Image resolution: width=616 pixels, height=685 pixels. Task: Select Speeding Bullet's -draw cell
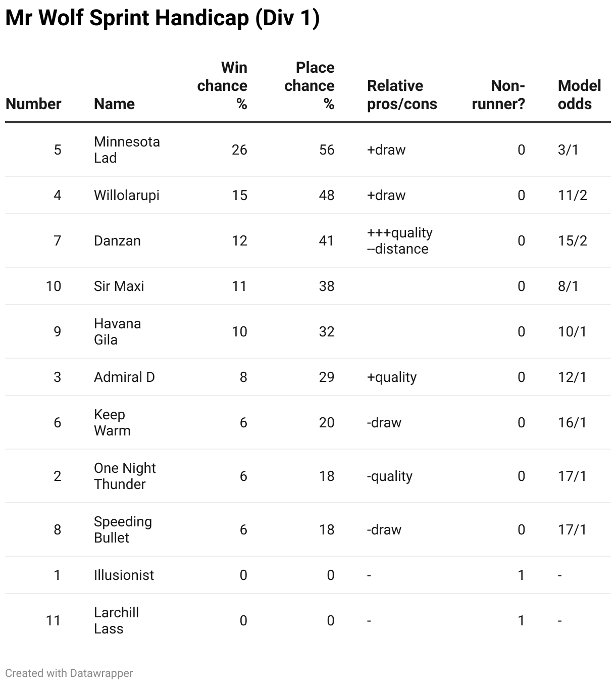[384, 529]
